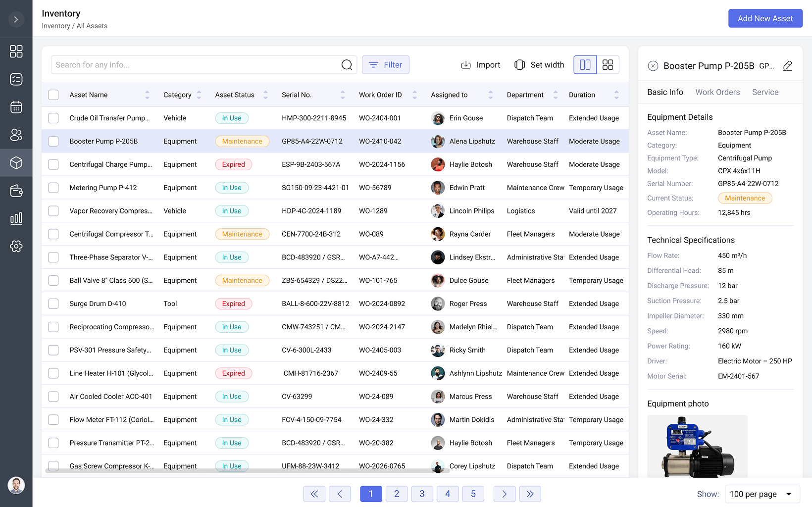Click the search magnifier icon

(x=347, y=65)
